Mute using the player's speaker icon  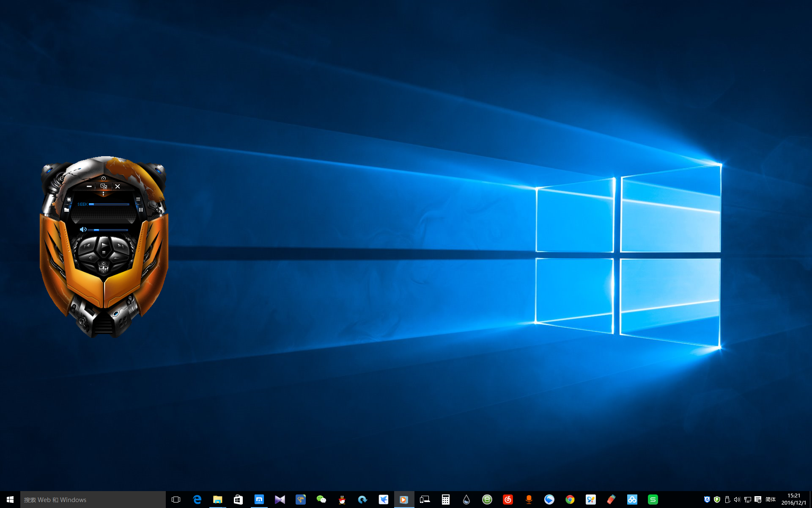83,229
